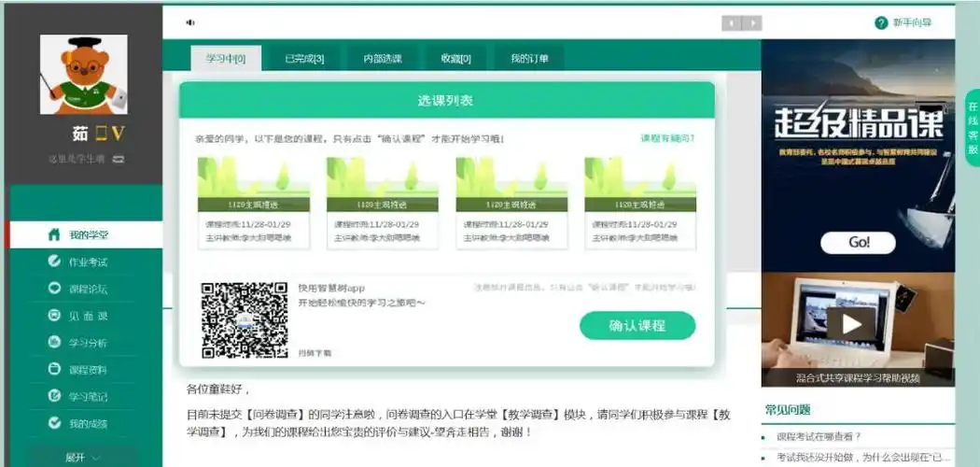Click the 学习笔记 menu label
Screen dimensions: 980x467
click(x=88, y=396)
